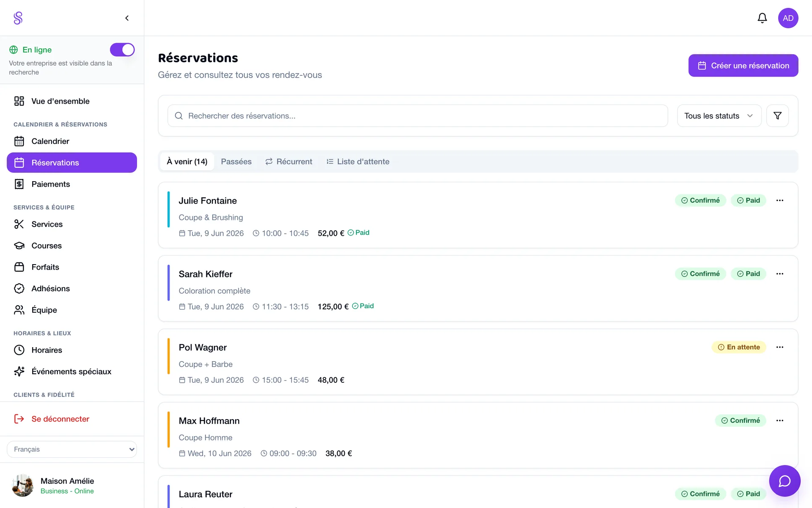Open the chat support bubble
Image resolution: width=812 pixels, height=508 pixels.
pyautogui.click(x=785, y=481)
